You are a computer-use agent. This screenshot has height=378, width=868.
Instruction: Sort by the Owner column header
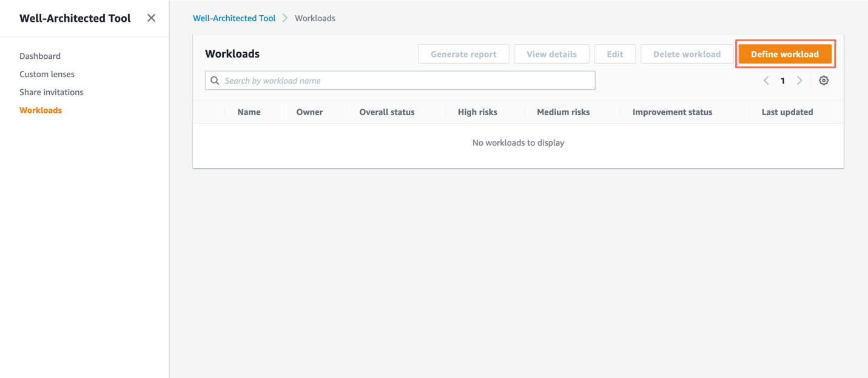click(x=309, y=112)
